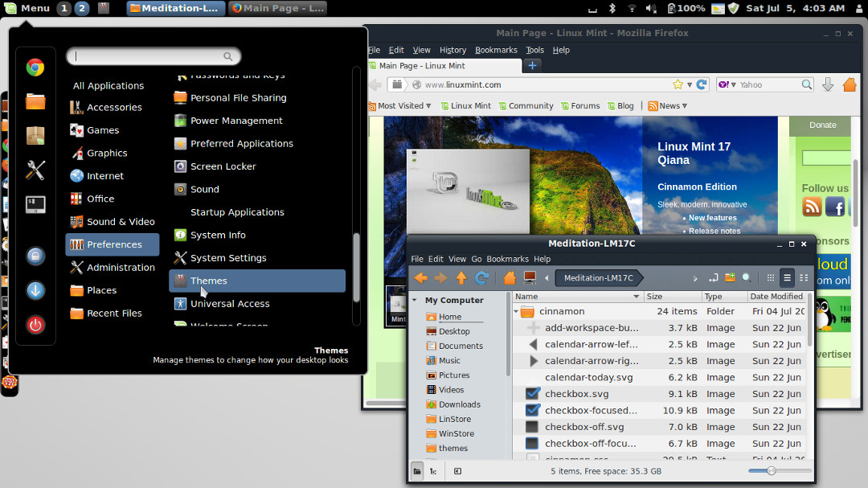The width and height of the screenshot is (868, 488).
Task: Open file manager View menu
Action: tap(457, 259)
